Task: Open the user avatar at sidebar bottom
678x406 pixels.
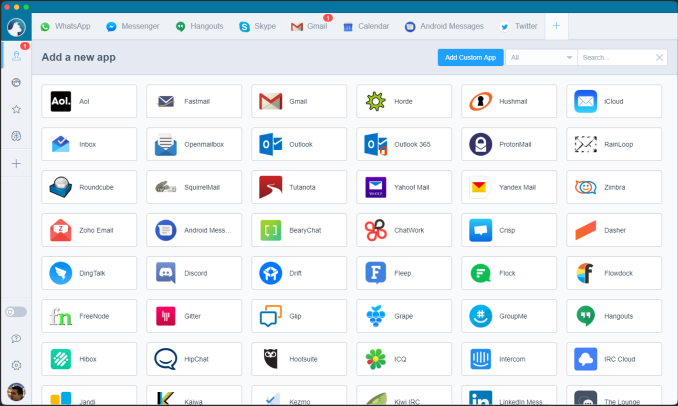Action: pos(16,392)
